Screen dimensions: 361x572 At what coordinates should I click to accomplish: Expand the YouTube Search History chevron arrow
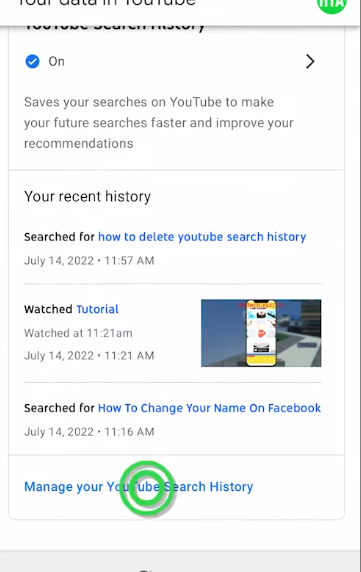tap(310, 61)
